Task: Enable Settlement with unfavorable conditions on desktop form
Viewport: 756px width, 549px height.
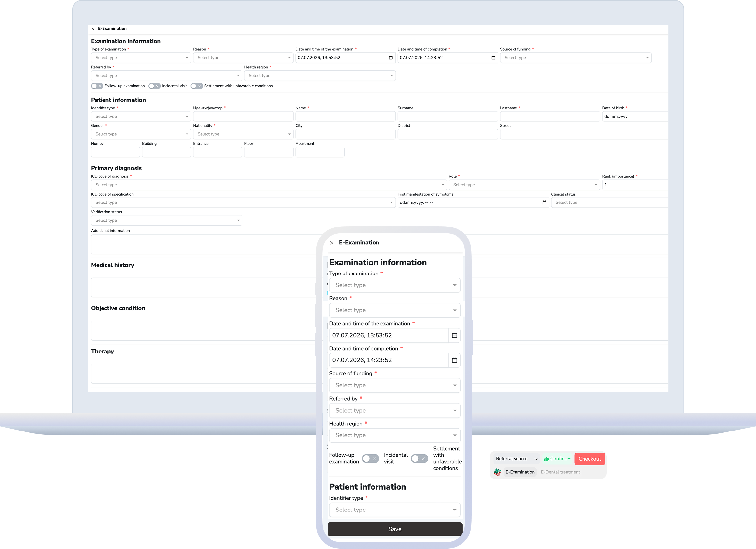Action: [197, 86]
